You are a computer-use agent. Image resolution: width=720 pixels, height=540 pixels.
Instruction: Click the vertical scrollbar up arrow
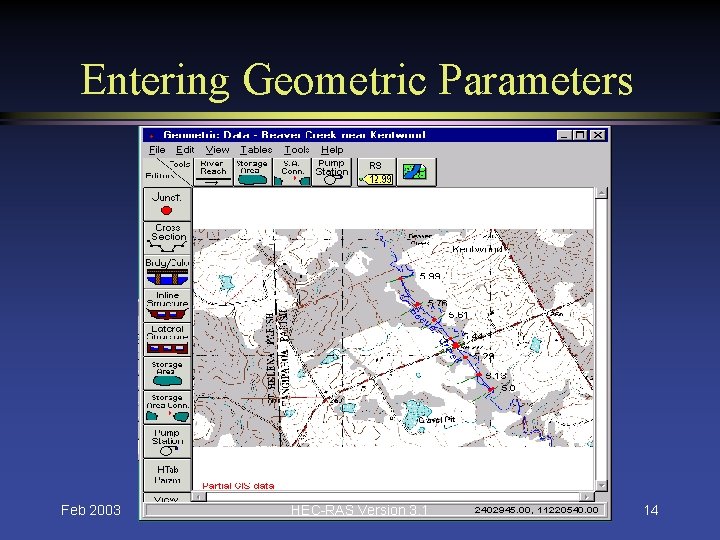click(601, 193)
